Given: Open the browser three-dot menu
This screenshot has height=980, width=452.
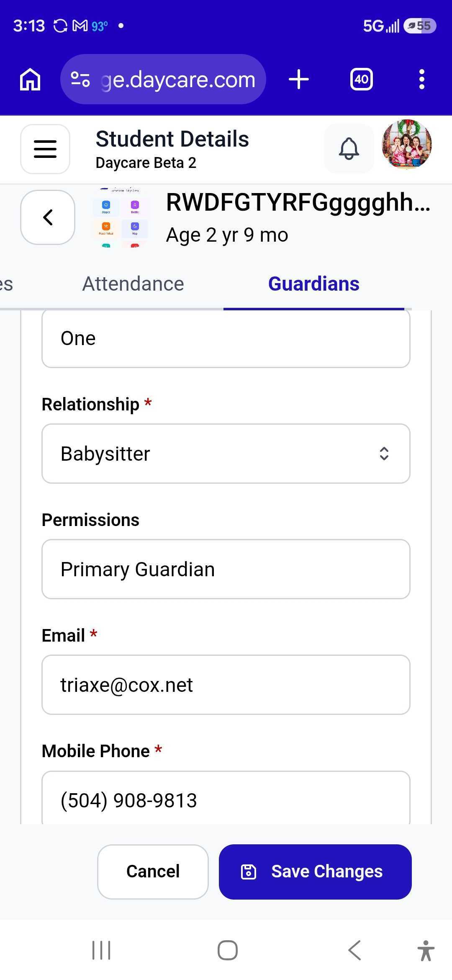Looking at the screenshot, I should (422, 79).
